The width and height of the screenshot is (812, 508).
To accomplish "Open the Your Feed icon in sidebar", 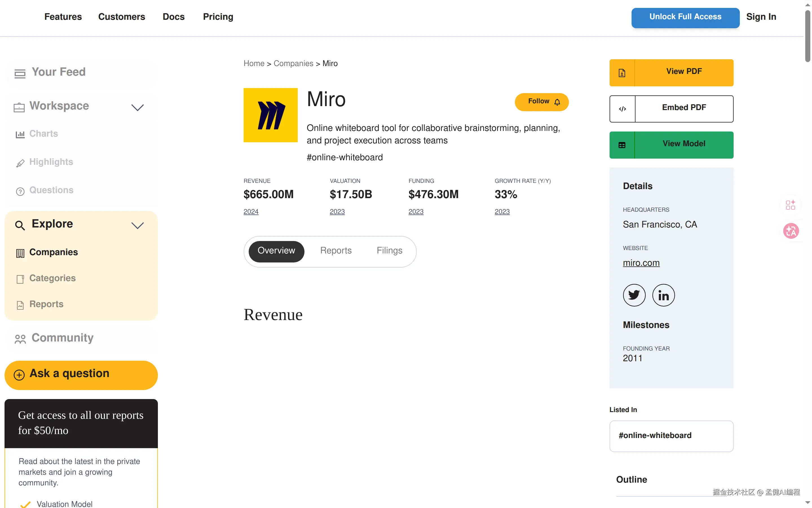I will pyautogui.click(x=20, y=74).
